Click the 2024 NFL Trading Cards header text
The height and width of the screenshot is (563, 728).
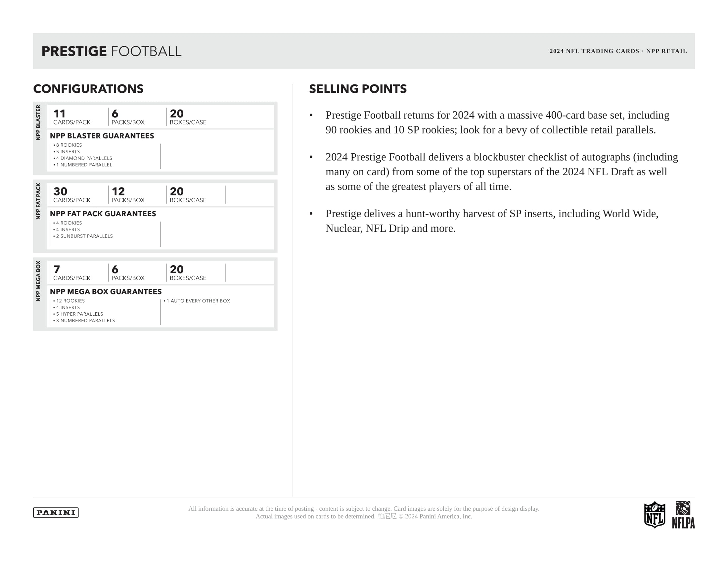pyautogui.click(x=618, y=51)
